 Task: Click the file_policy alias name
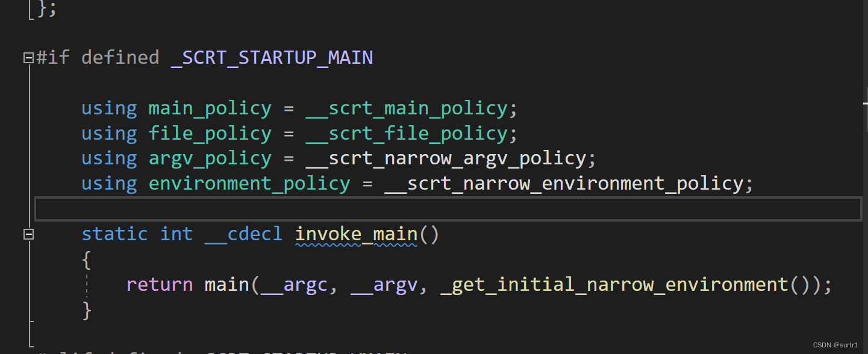(210, 134)
